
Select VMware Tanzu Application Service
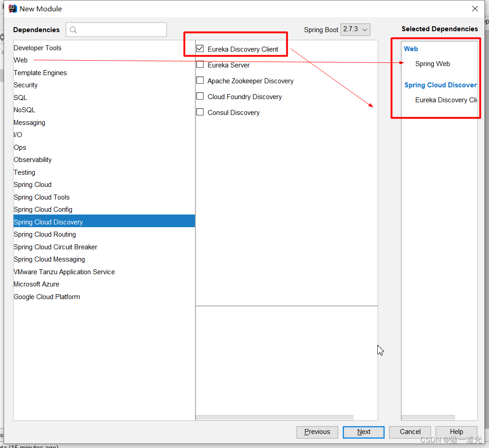click(104, 272)
